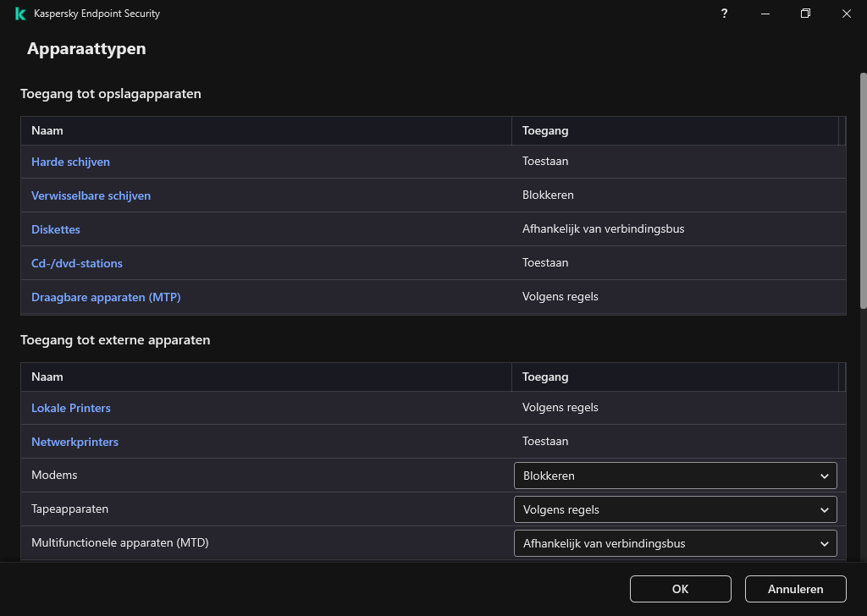
Task: Open the Tapeapparaten access dropdown
Action: [x=674, y=509]
